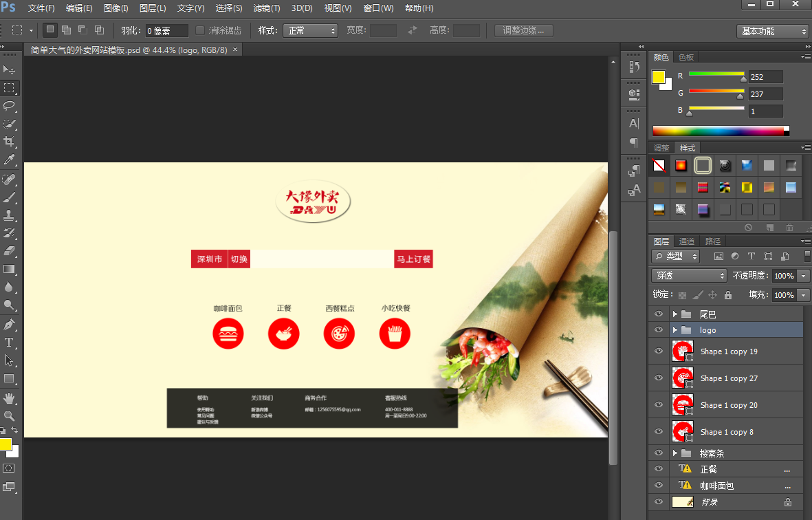Viewport: 812px width, 520px height.
Task: Select the Zoom tool
Action: 10,415
